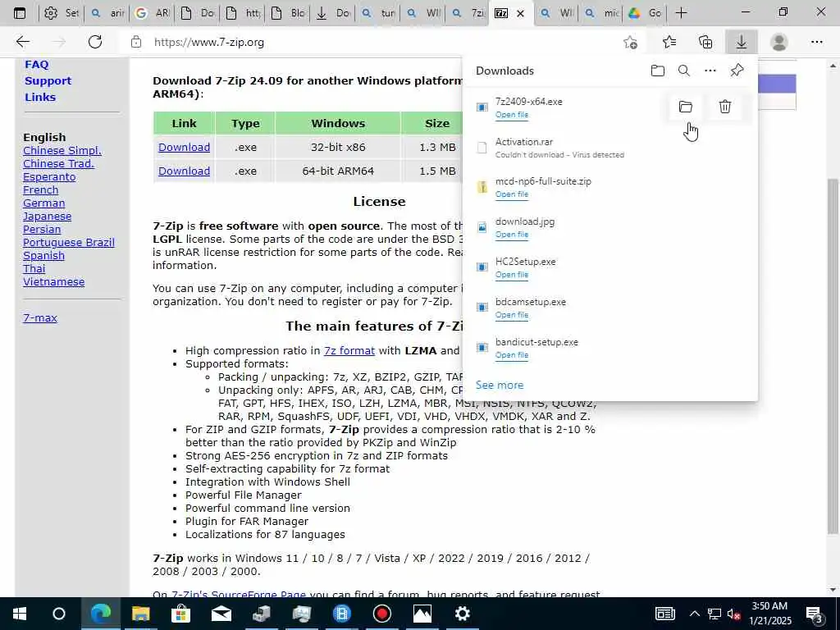
Task: Open the Edge Settings and more menu
Action: [816, 42]
